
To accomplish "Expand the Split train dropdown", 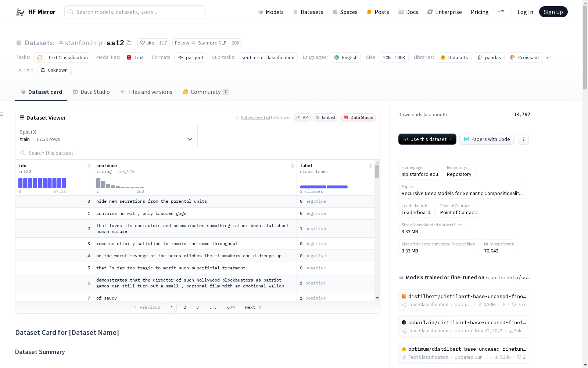I will [107, 135].
